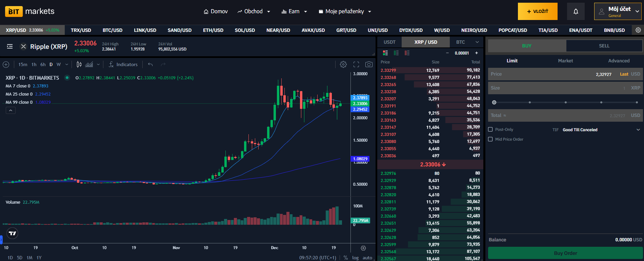Toggle auto scale on chart
644x261 pixels.
point(367,258)
